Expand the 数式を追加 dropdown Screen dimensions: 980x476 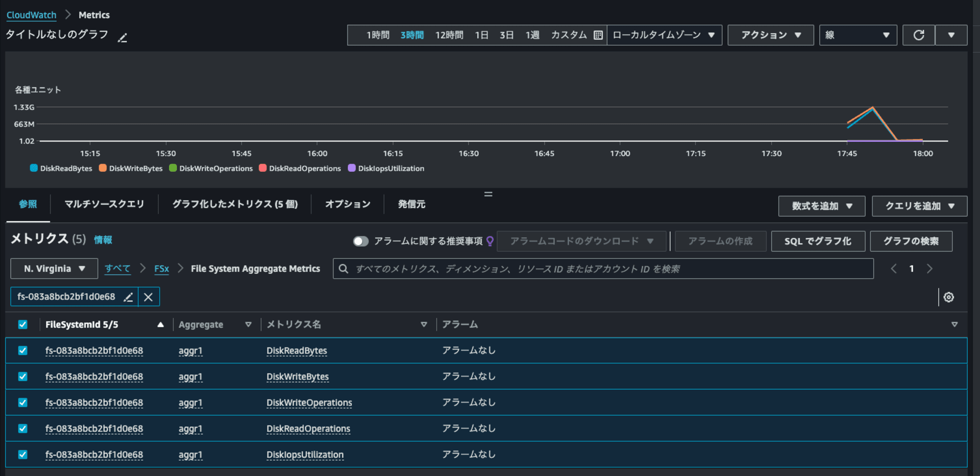[x=822, y=206]
